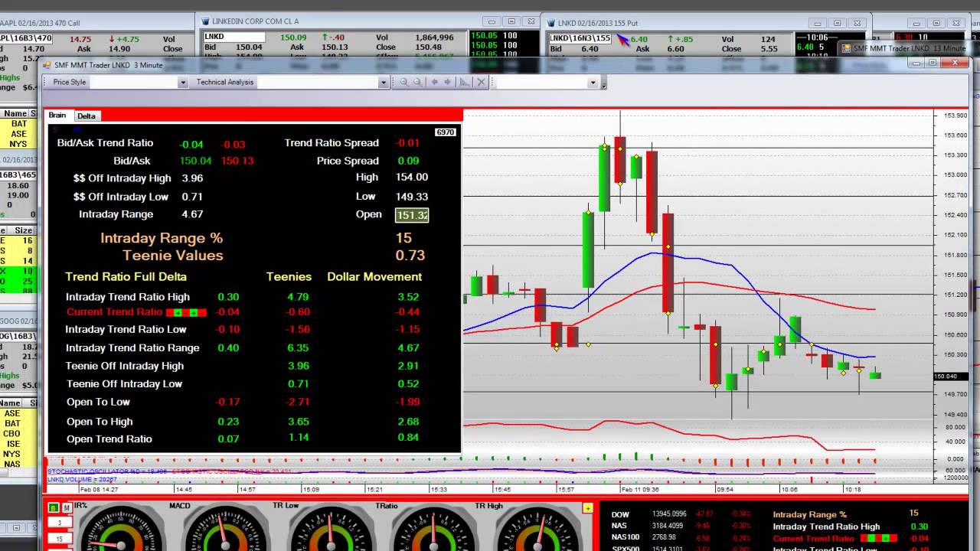Click the field showing 3 left of gauges
Image resolution: width=980 pixels, height=551 pixels.
point(60,523)
